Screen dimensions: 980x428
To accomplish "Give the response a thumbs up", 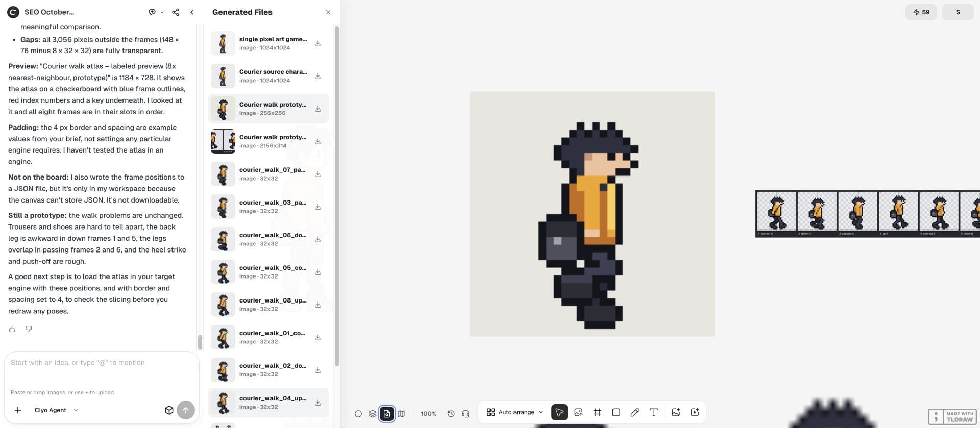I will tap(12, 329).
